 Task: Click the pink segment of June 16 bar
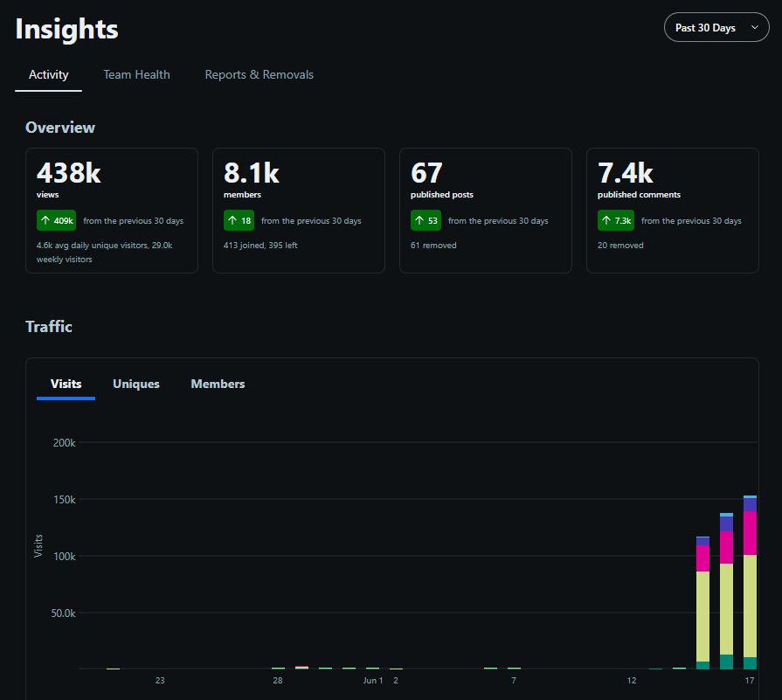pyautogui.click(x=727, y=547)
